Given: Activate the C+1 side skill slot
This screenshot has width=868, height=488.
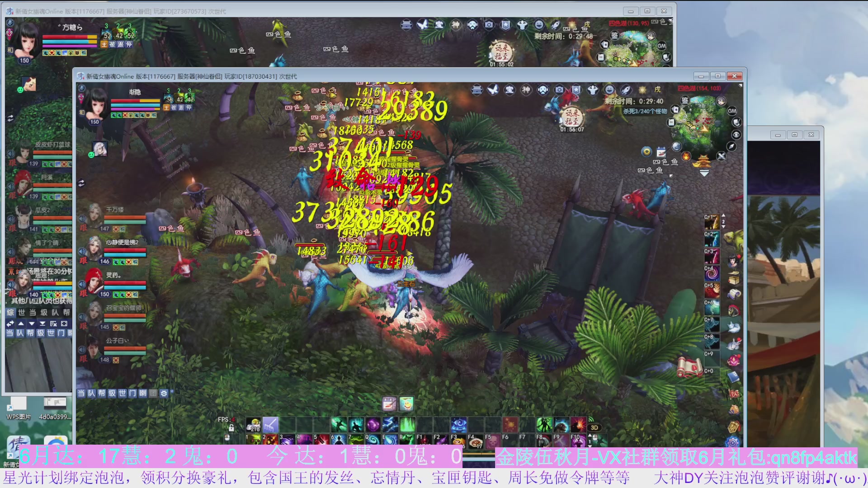Looking at the screenshot, I should [x=712, y=222].
